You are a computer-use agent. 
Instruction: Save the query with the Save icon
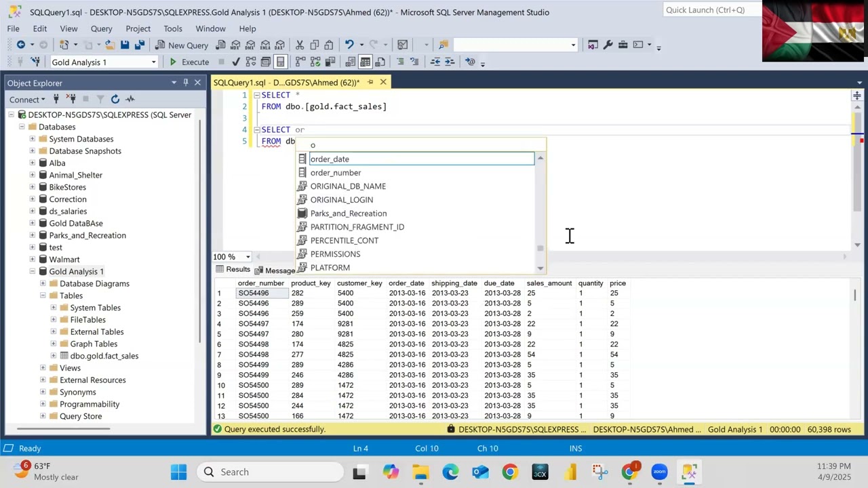pyautogui.click(x=125, y=45)
